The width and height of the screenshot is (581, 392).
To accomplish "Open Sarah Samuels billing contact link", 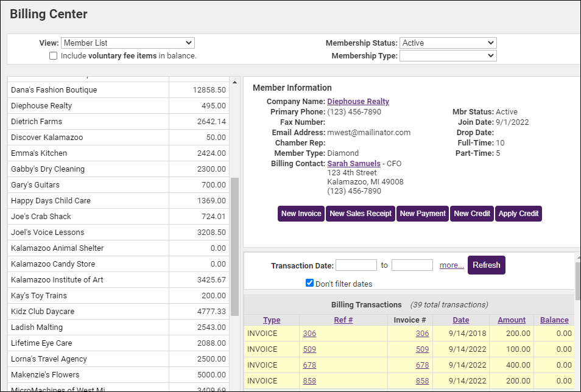I will (x=354, y=164).
